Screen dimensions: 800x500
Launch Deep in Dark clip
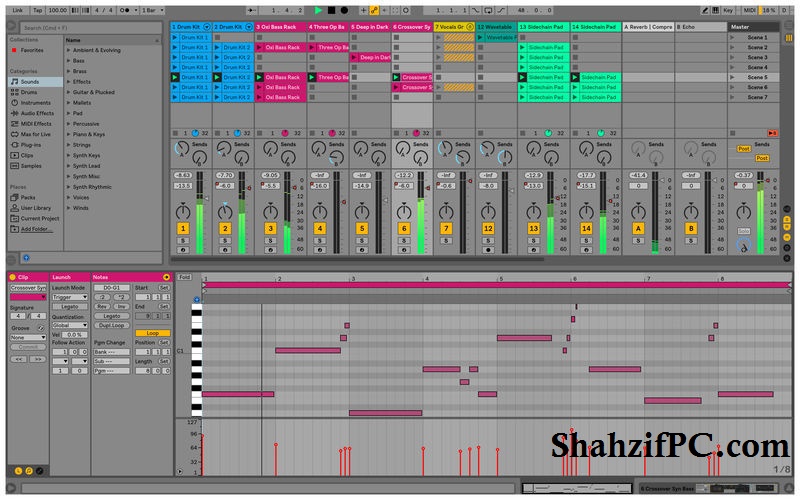354,58
